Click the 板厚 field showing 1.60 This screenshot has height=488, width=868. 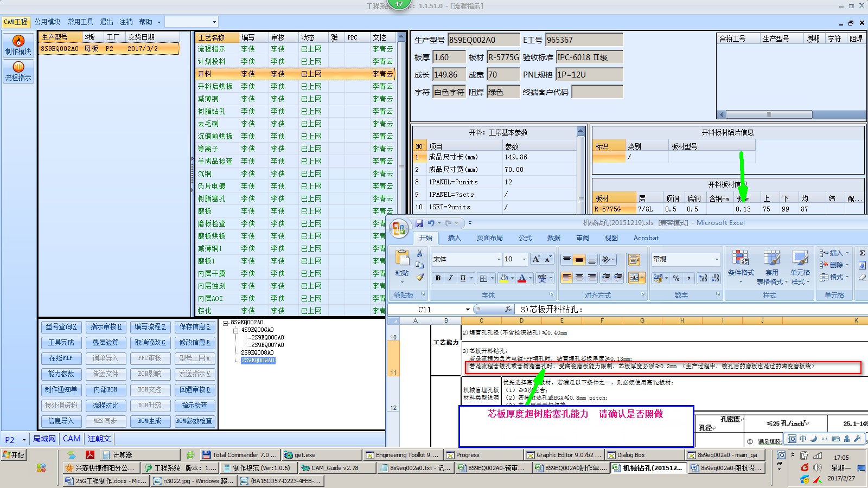pyautogui.click(x=449, y=57)
